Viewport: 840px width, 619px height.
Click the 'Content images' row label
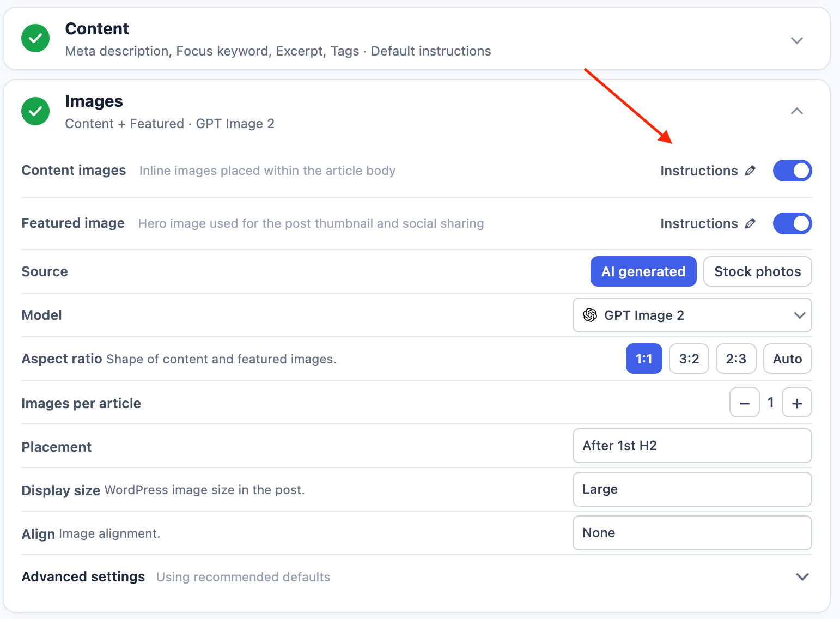pyautogui.click(x=74, y=171)
